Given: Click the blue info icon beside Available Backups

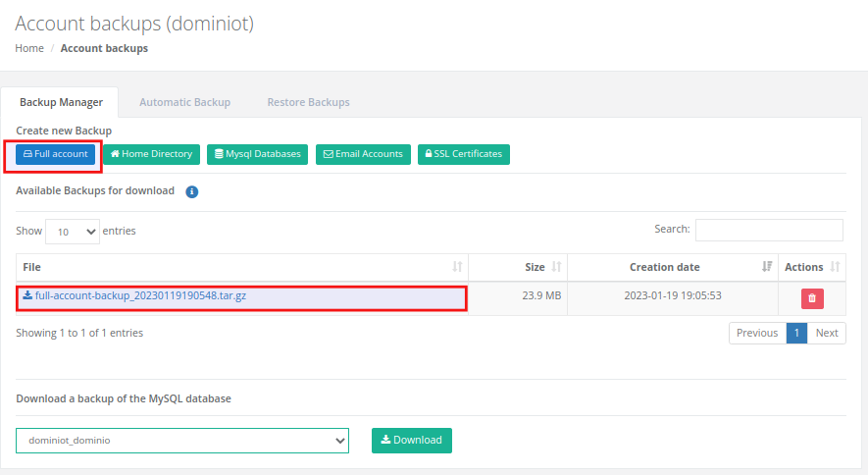Looking at the screenshot, I should coord(191,191).
